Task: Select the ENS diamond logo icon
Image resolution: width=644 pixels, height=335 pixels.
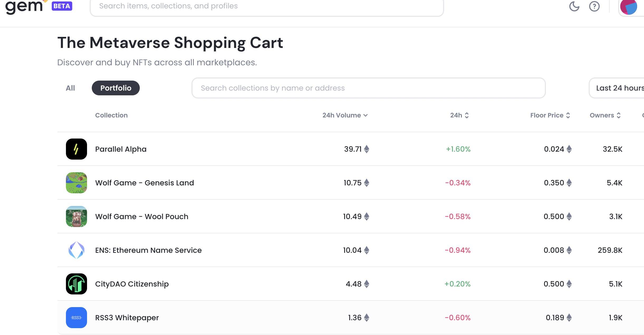Action: click(x=76, y=250)
